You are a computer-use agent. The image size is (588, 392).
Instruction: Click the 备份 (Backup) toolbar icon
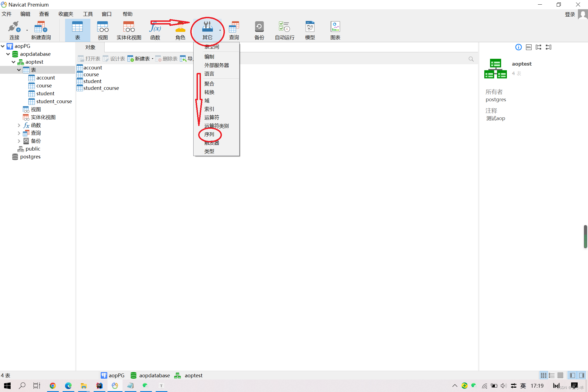(x=259, y=30)
